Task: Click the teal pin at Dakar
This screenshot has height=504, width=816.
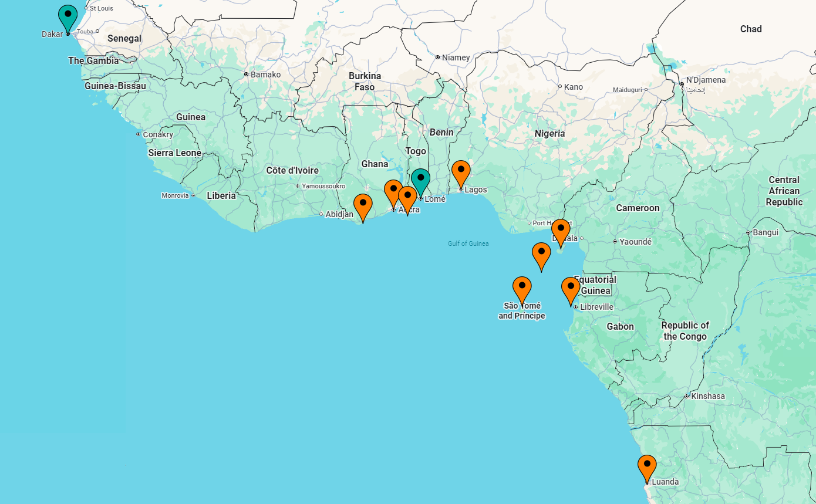Action: pyautogui.click(x=68, y=16)
